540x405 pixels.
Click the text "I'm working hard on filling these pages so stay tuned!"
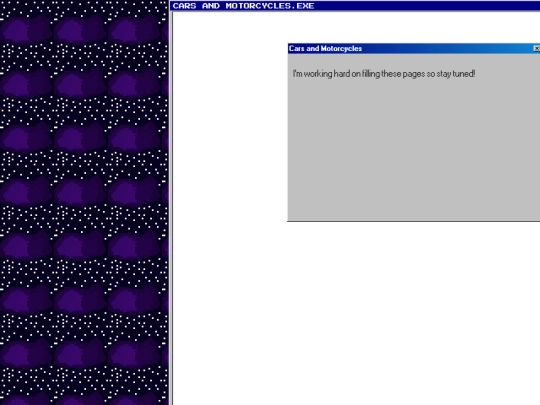[x=384, y=74]
